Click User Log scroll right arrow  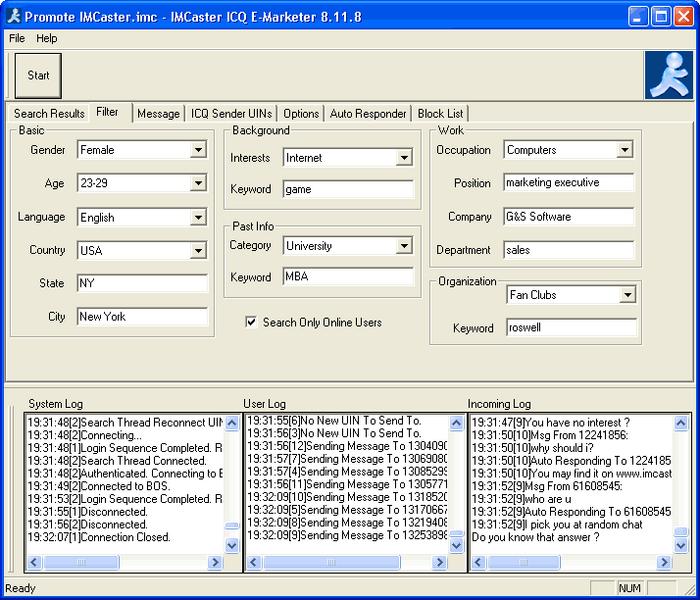[x=439, y=562]
